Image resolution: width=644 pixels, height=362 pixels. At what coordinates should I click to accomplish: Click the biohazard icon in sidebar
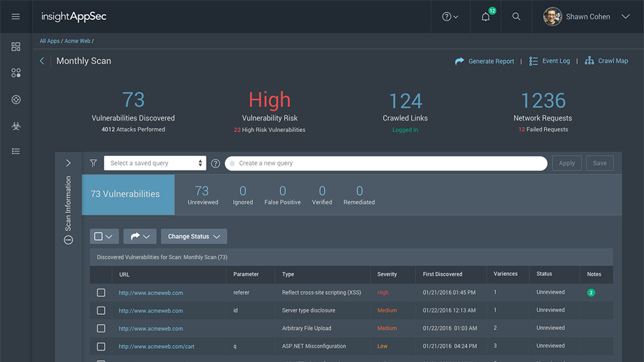(16, 125)
